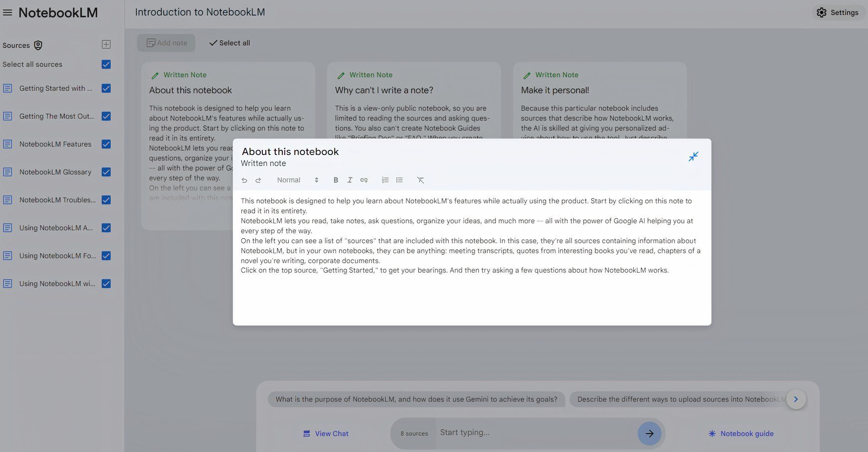Click the 8 sources indicator
The image size is (868, 452).
(414, 434)
